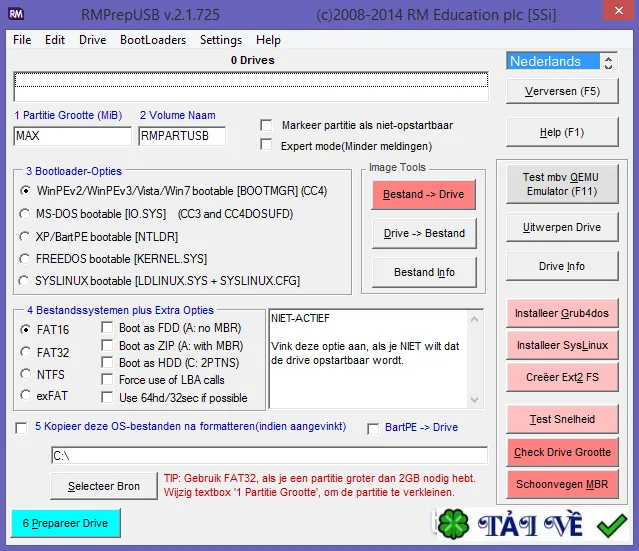Select the FAT32 file system option
This screenshot has width=639, height=551.
pos(25,352)
